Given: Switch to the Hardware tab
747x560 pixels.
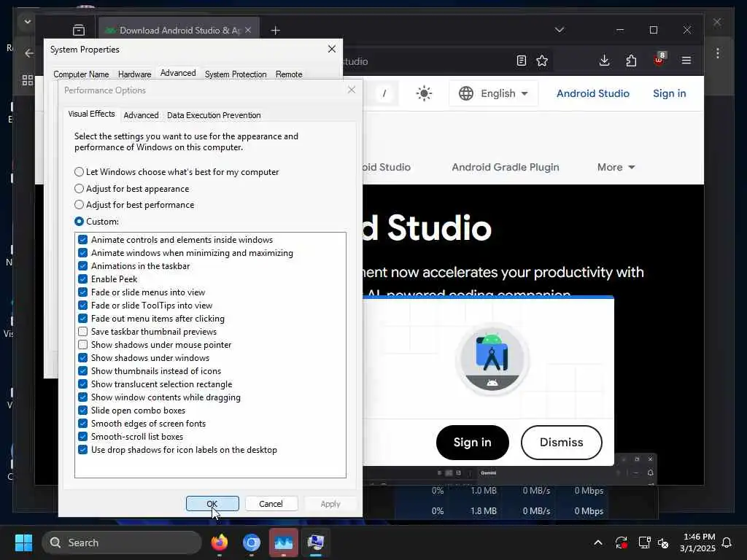Looking at the screenshot, I should 134,74.
